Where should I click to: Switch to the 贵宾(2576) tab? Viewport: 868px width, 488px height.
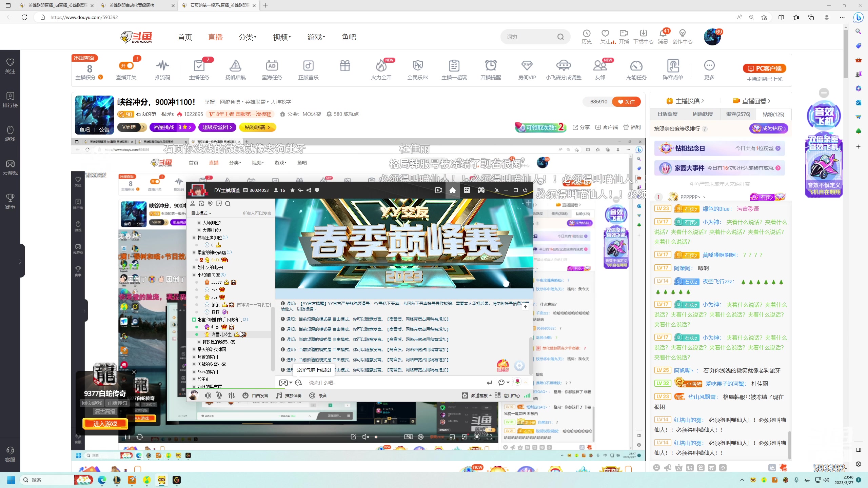[x=738, y=114]
